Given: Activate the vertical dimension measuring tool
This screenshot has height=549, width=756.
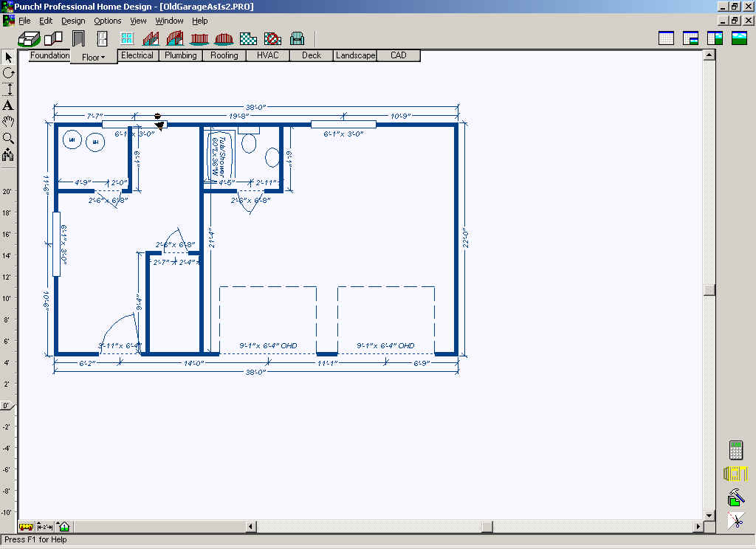Looking at the screenshot, I should (x=8, y=89).
